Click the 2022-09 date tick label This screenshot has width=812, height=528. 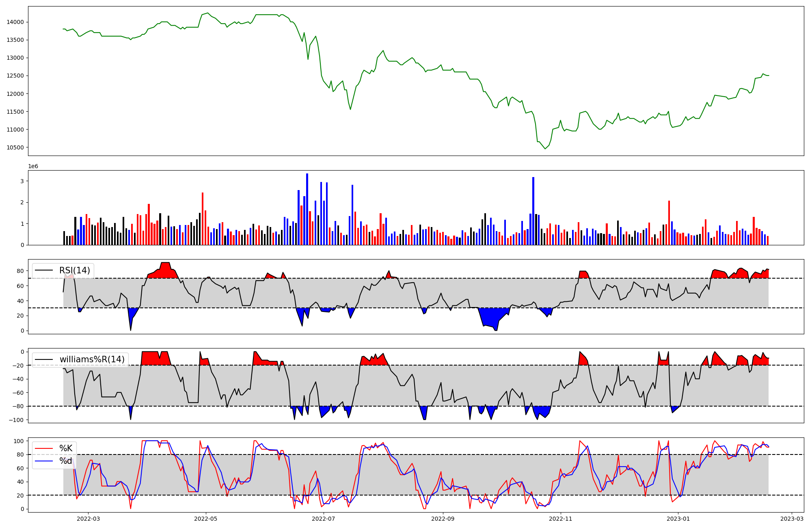443,518
